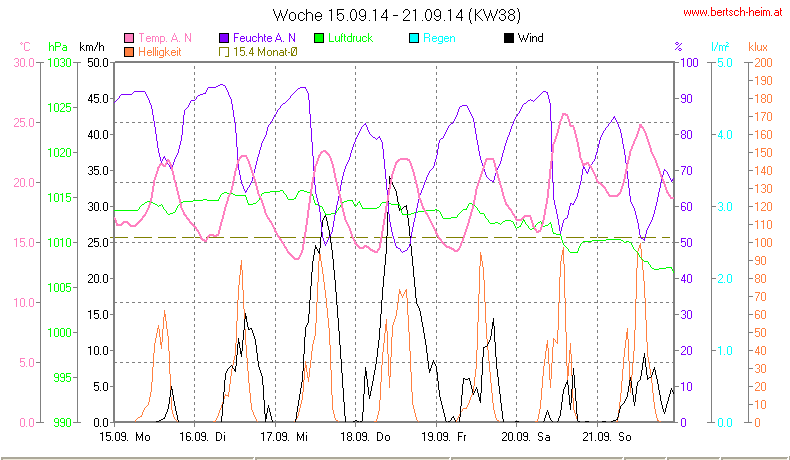Click the '21.09. So' date axis label
The height and width of the screenshot is (460, 790).
(x=607, y=437)
